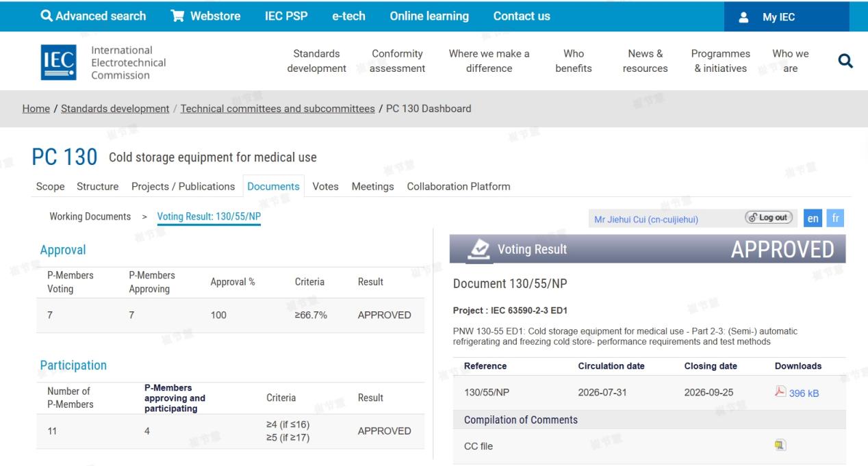Click the Log out button
The height and width of the screenshot is (466, 868).
pyautogui.click(x=769, y=218)
